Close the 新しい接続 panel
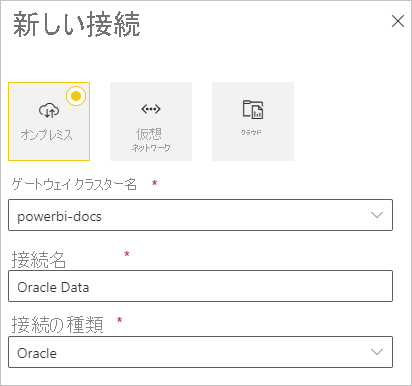Viewport: 412px width, 386px height. click(x=398, y=22)
